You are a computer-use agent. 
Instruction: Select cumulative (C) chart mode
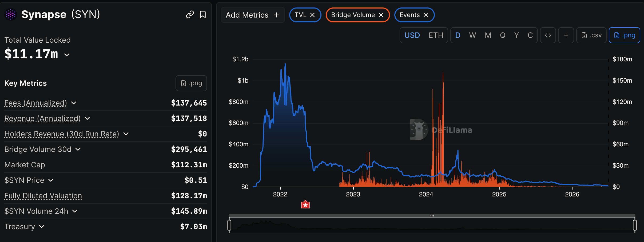pos(530,35)
